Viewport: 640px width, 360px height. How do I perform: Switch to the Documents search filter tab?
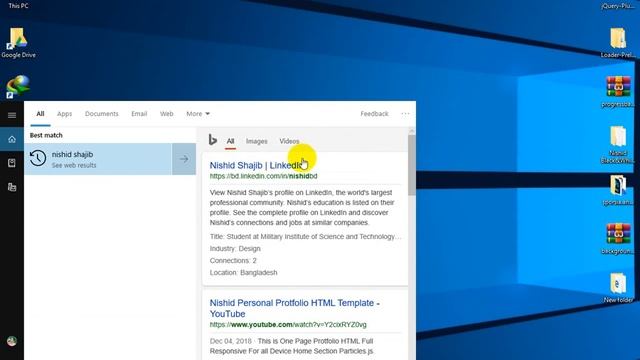pyautogui.click(x=102, y=114)
